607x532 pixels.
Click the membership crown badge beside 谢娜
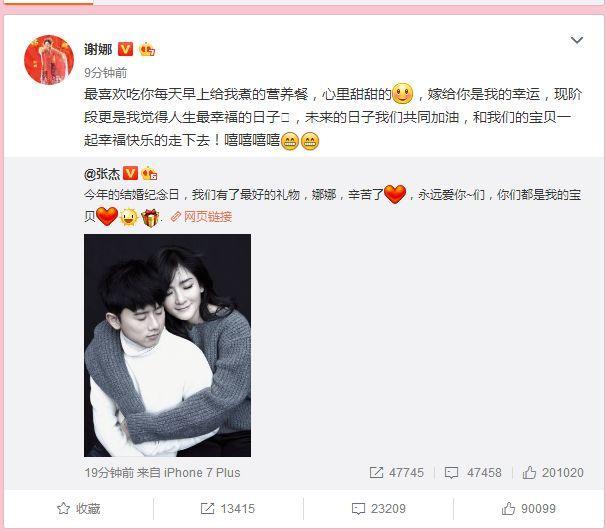[x=147, y=49]
